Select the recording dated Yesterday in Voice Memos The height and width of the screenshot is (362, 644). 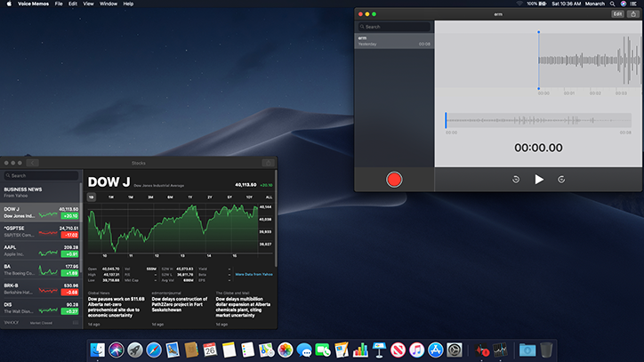click(394, 41)
